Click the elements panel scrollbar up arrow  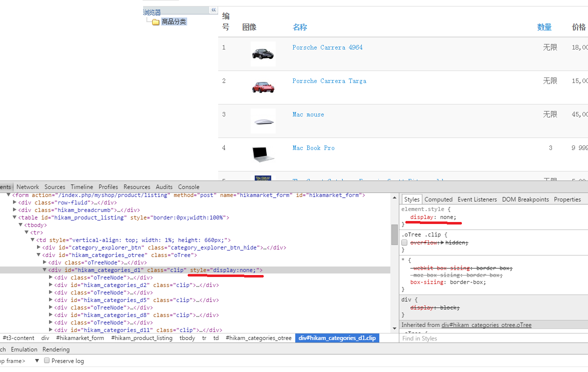pos(394,197)
